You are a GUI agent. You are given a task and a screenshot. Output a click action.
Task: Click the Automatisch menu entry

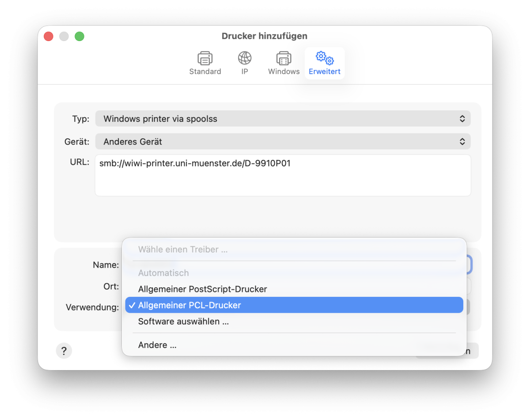coord(163,273)
